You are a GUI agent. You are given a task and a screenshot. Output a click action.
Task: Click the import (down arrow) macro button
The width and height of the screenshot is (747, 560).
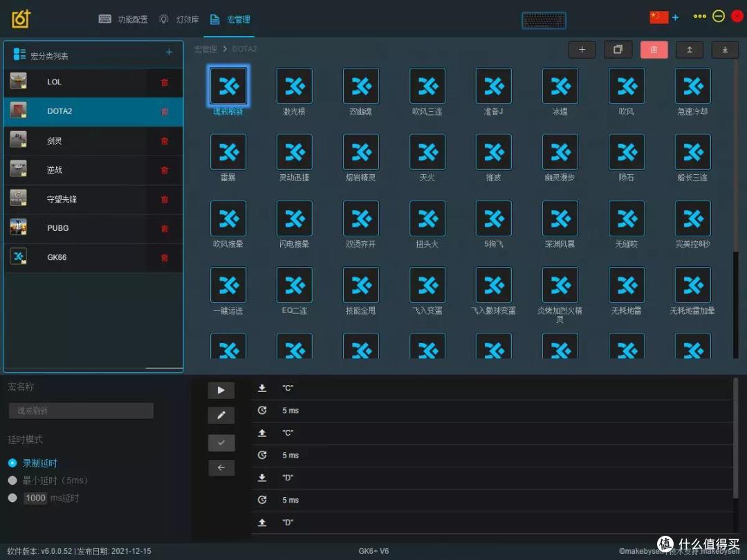click(725, 50)
